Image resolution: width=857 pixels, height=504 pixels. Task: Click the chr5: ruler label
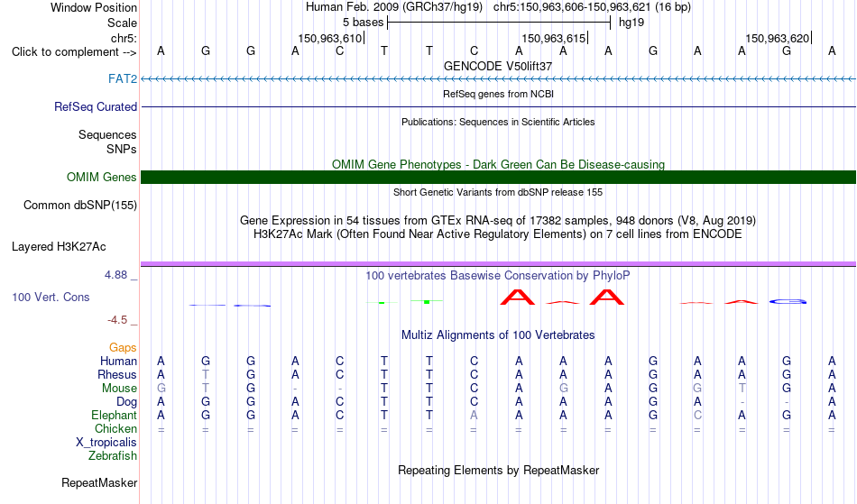pyautogui.click(x=124, y=38)
